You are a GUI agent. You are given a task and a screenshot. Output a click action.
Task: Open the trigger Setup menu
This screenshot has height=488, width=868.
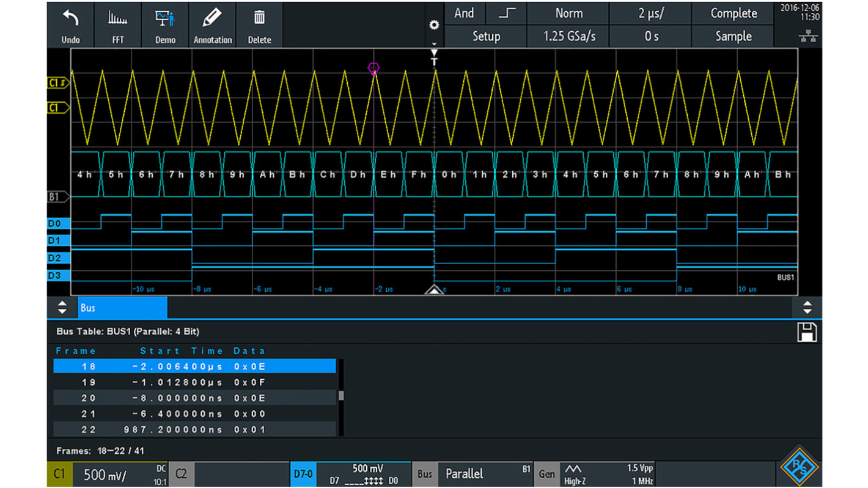tap(485, 36)
